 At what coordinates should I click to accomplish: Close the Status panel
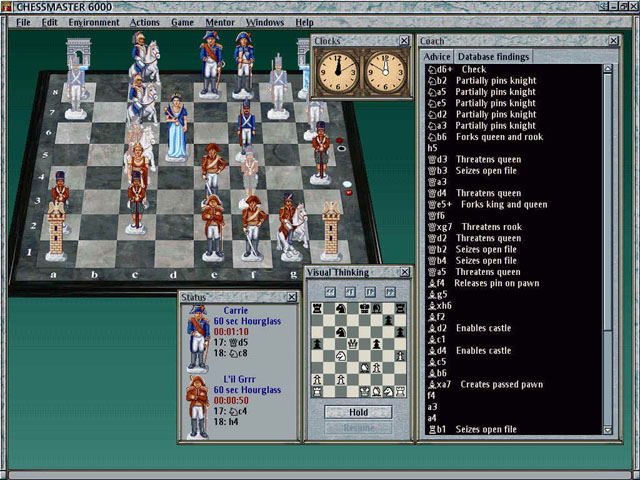click(x=291, y=297)
